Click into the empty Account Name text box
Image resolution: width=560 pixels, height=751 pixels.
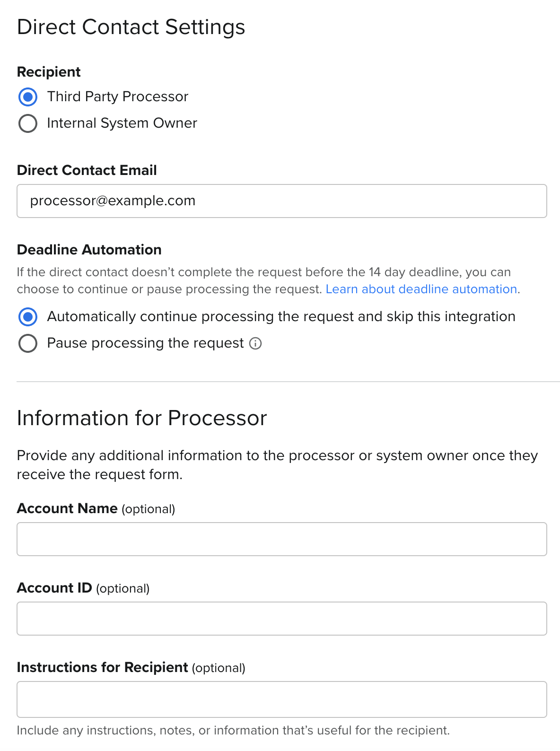tap(282, 539)
